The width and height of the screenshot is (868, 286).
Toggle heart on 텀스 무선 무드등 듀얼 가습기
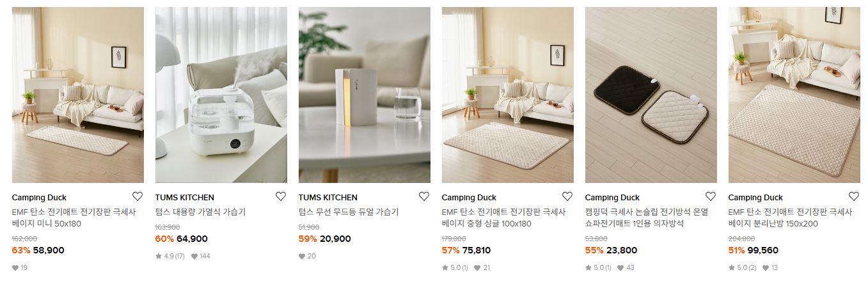click(423, 196)
